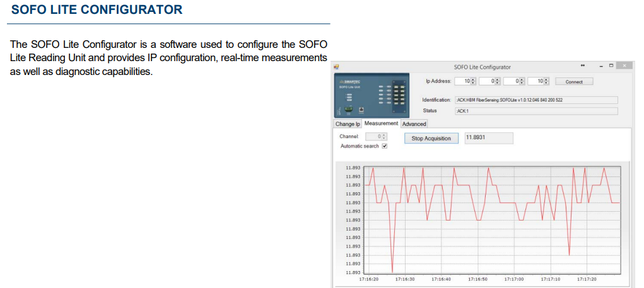
Task: Click the 17:16:40 time axis label
Action: (442, 279)
